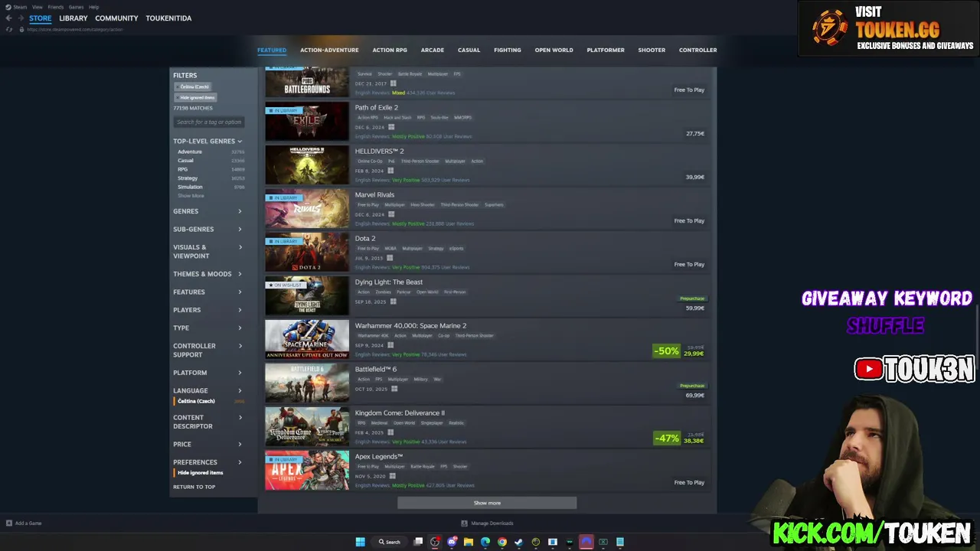
Task: Filter by the Strategy genre
Action: [x=188, y=178]
